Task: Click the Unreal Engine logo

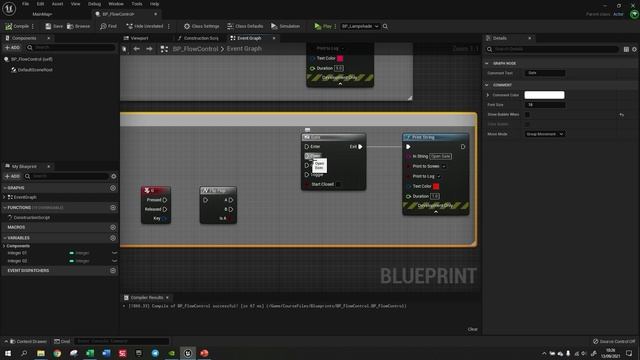Action: pyautogui.click(x=9, y=8)
